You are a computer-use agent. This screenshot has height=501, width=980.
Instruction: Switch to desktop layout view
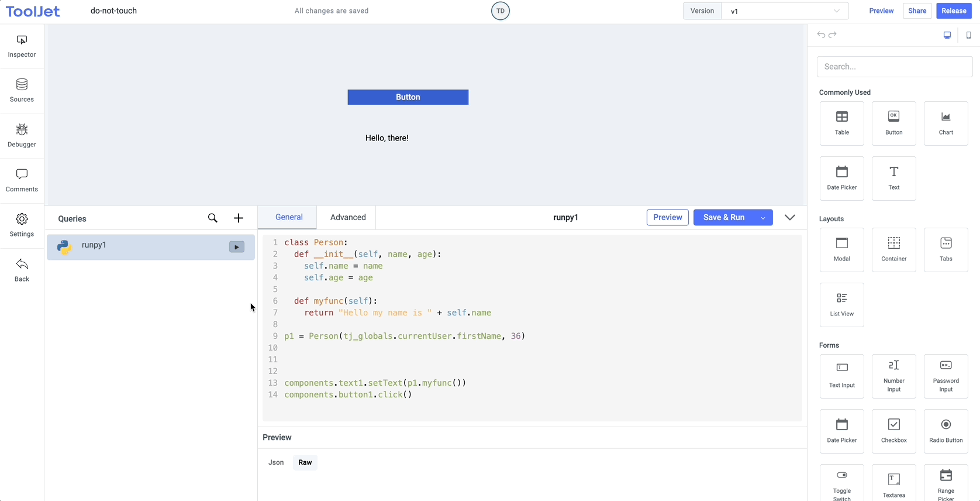coord(947,35)
